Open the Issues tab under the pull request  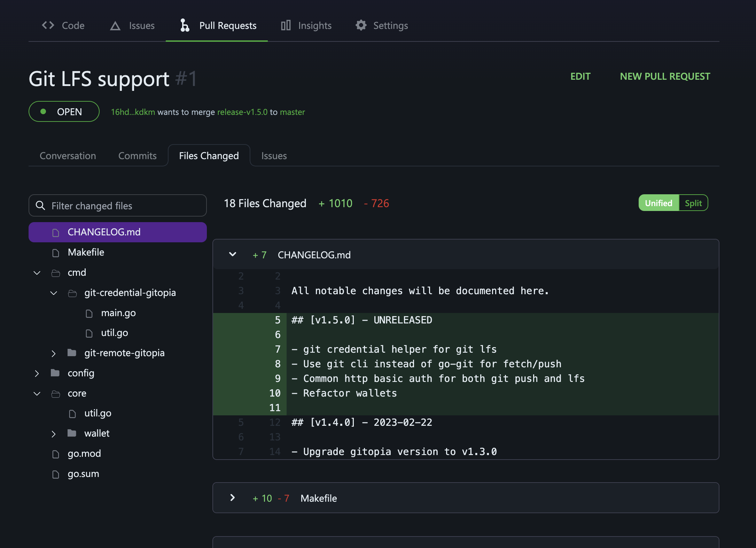point(274,156)
